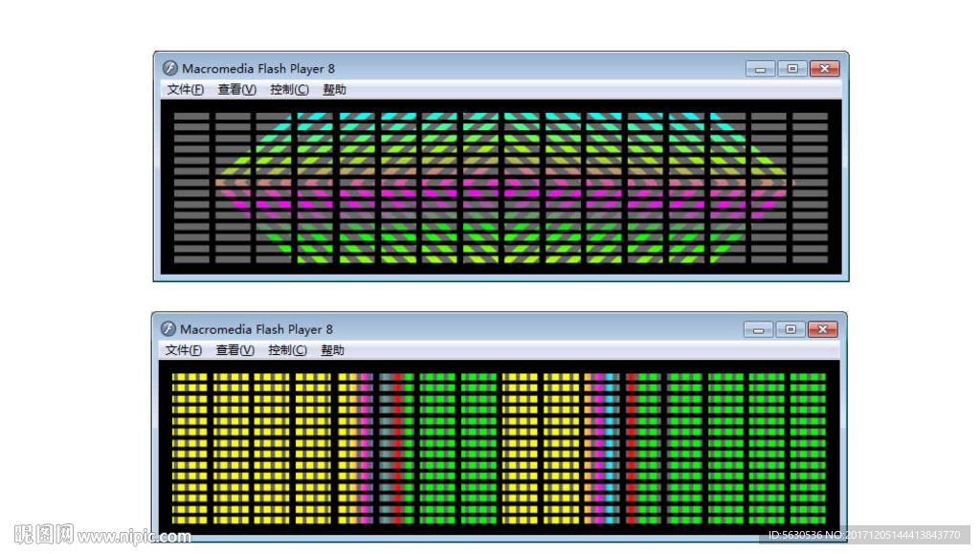Minimize the lower Flash Player window

tap(759, 329)
